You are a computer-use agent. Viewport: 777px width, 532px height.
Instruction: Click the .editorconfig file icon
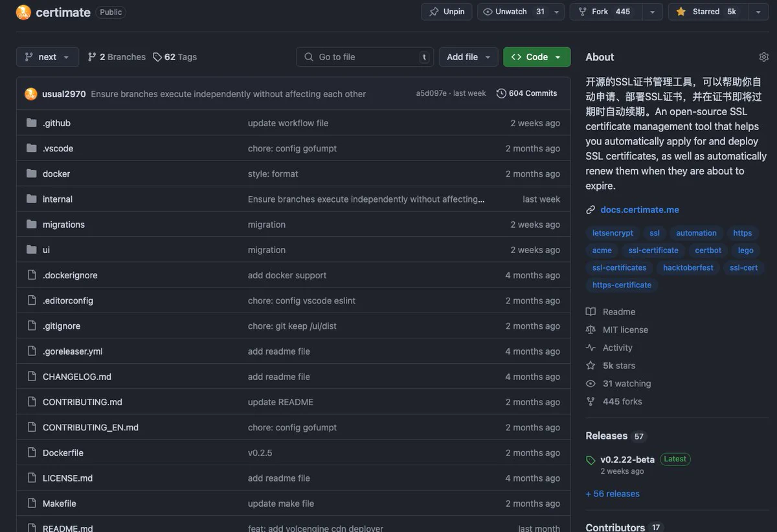point(32,300)
